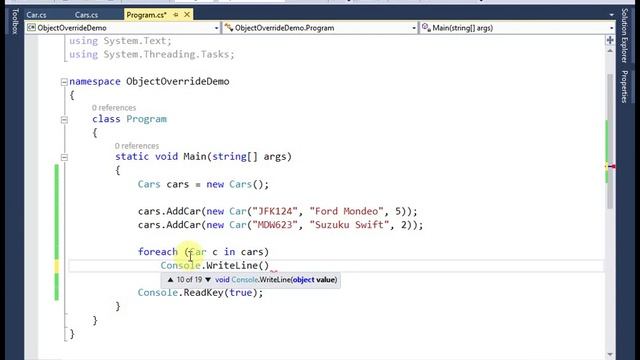640x360 pixels.
Task: Click "10 of 19" overload counter
Action: point(189,280)
